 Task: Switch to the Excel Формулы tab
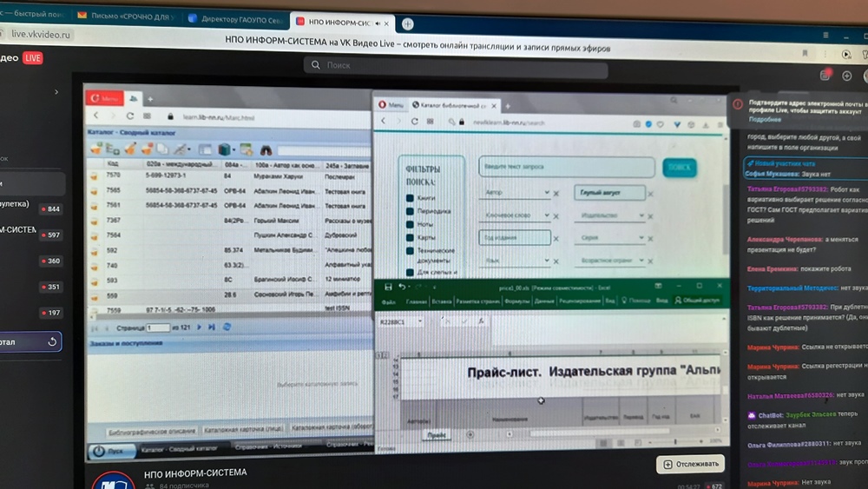point(516,301)
